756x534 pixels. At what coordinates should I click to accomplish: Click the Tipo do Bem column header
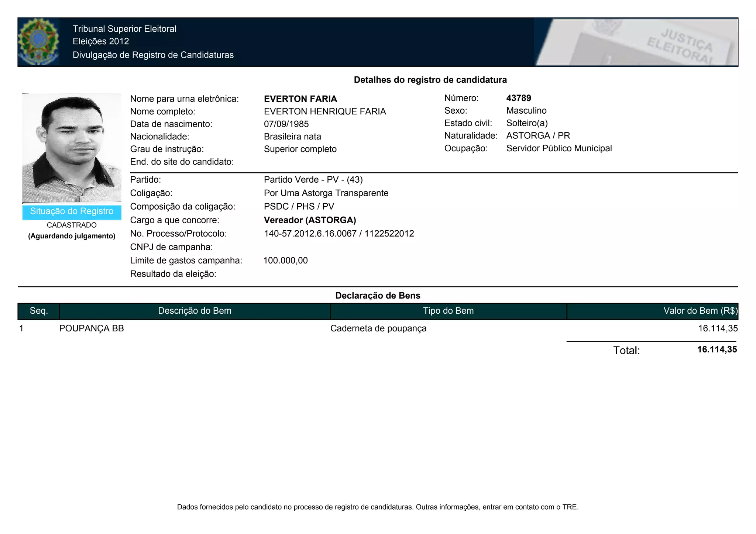pos(448,311)
